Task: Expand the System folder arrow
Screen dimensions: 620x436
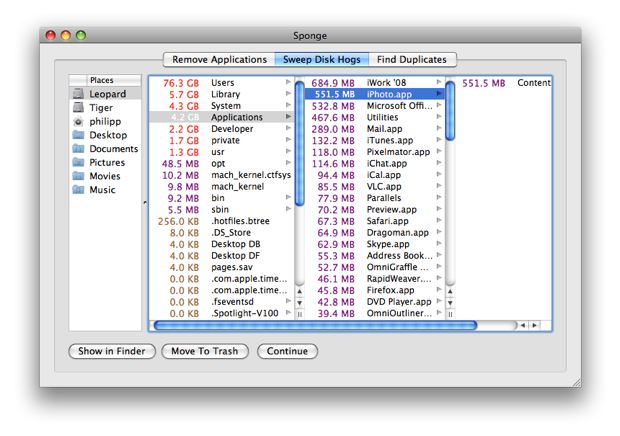Action: (288, 105)
